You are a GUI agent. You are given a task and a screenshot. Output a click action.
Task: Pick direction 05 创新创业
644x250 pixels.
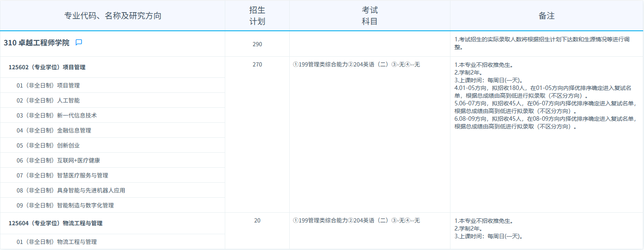pyautogui.click(x=48, y=145)
